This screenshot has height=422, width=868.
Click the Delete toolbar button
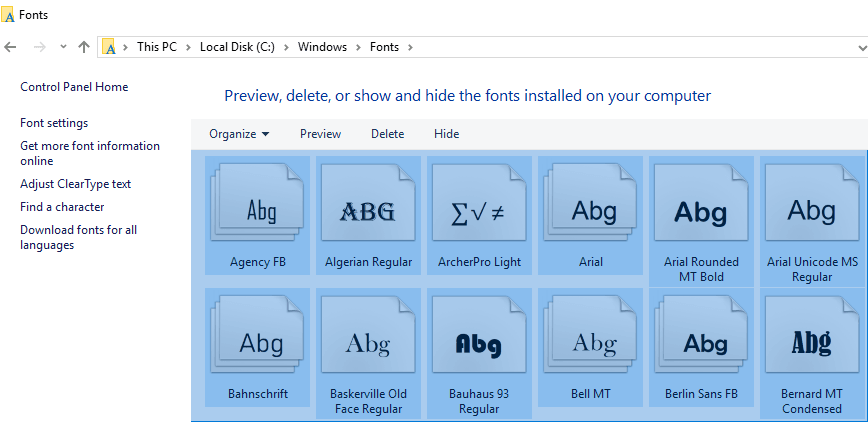point(387,134)
